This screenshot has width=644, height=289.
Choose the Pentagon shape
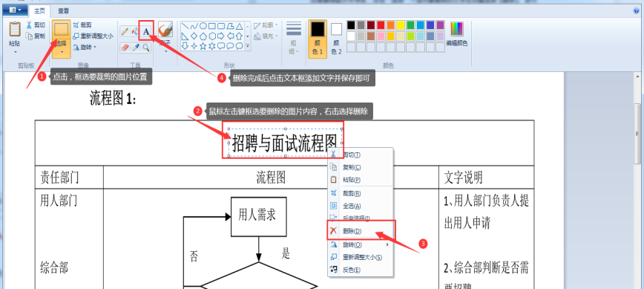[203, 36]
